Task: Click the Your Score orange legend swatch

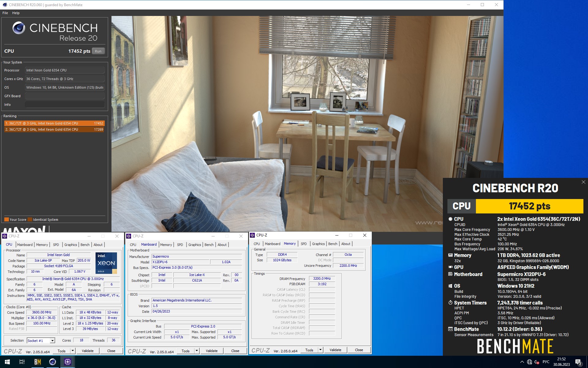Action: coord(6,220)
